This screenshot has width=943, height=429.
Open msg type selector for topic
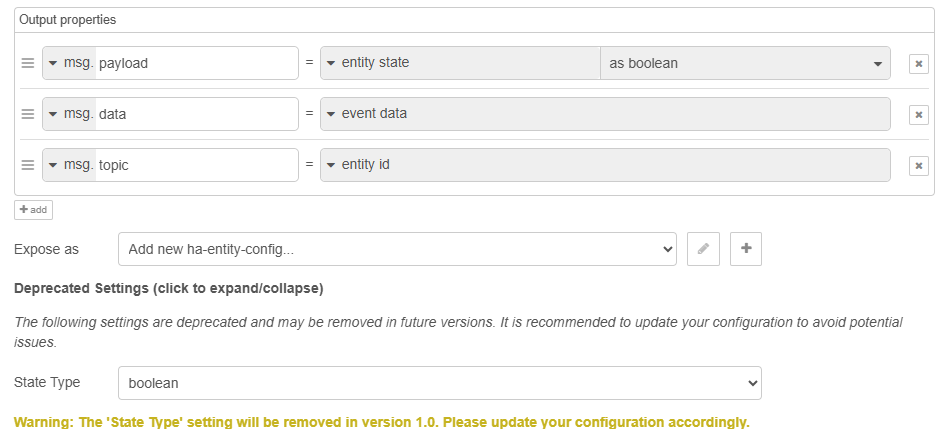click(x=69, y=165)
